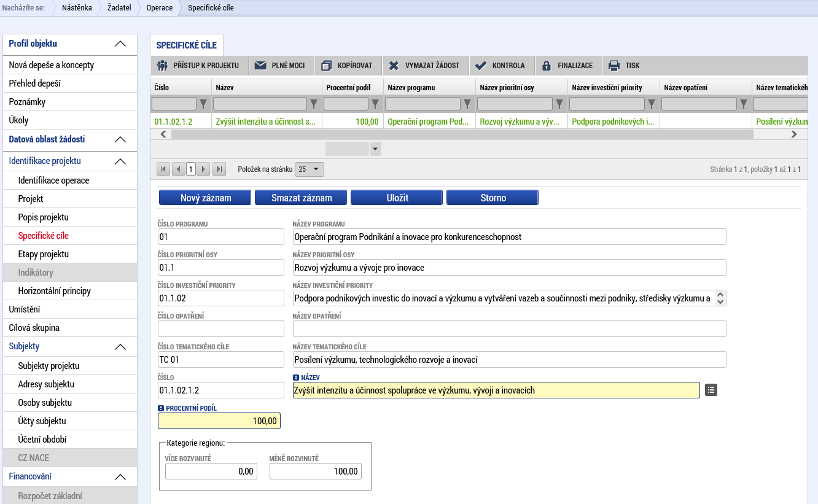Viewport: 818px width, 504px height.
Task: Select table row 01.1.02.1.2
Action: tap(479, 122)
